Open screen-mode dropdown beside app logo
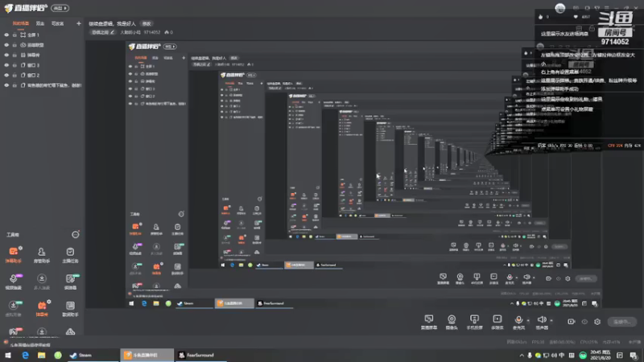This screenshot has width=644, height=362. [x=60, y=8]
